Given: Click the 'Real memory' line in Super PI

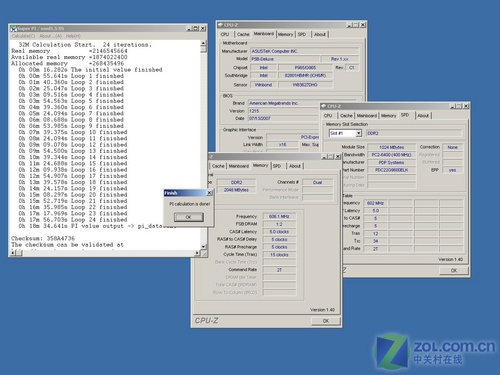Looking at the screenshot, I should coord(69,51).
